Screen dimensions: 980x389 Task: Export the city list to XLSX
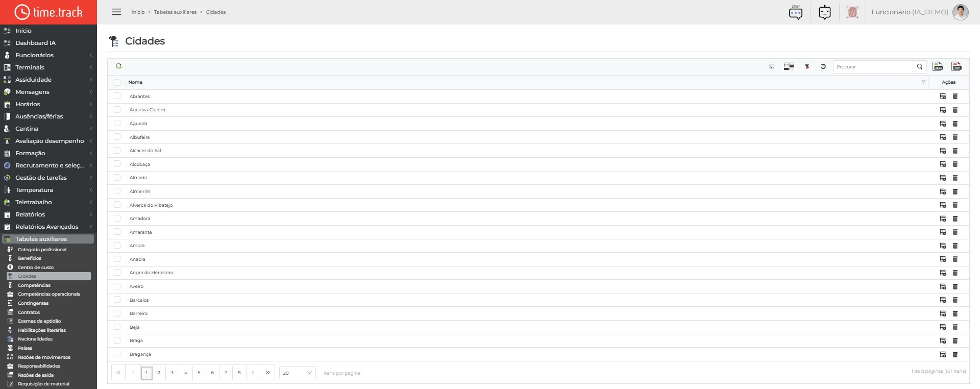[938, 66]
